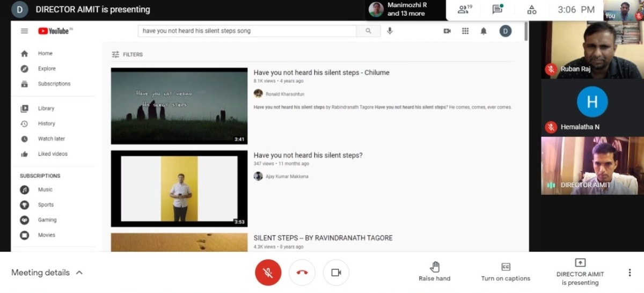Open 'Have you not heard his silent steps?' title

coord(308,155)
